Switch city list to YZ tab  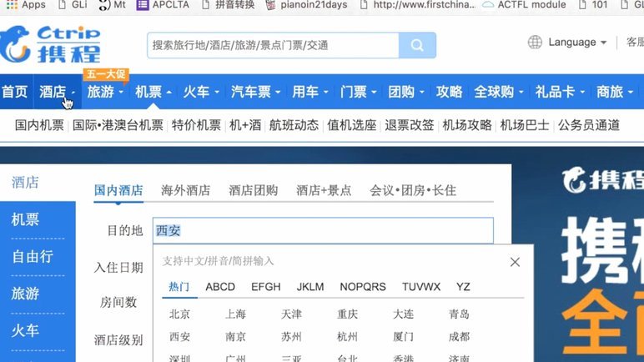click(463, 287)
